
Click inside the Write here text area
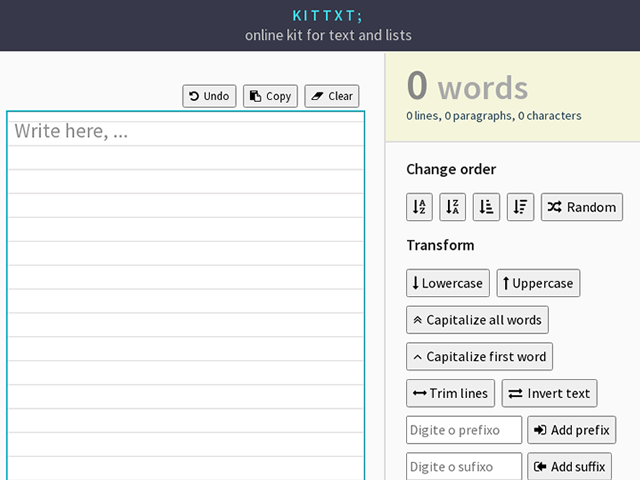click(186, 295)
